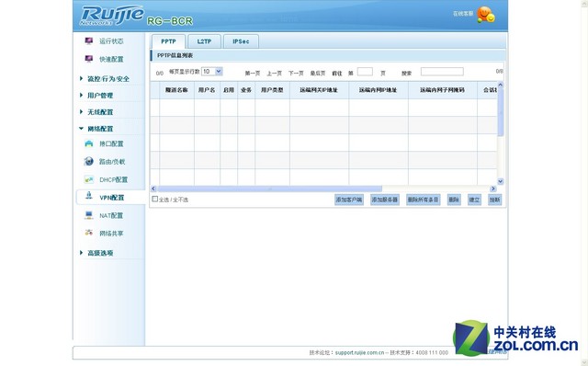Click the 前往 go-to-page link
Screen dimensions: 588x366
[337, 74]
